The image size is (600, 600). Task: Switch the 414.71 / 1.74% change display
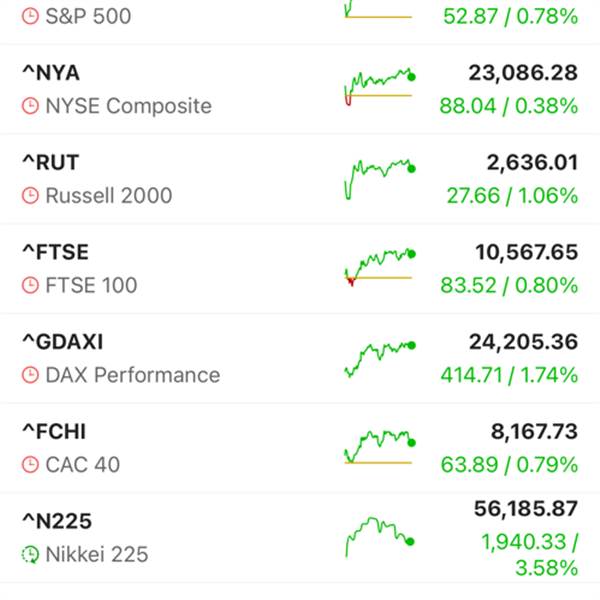click(509, 376)
